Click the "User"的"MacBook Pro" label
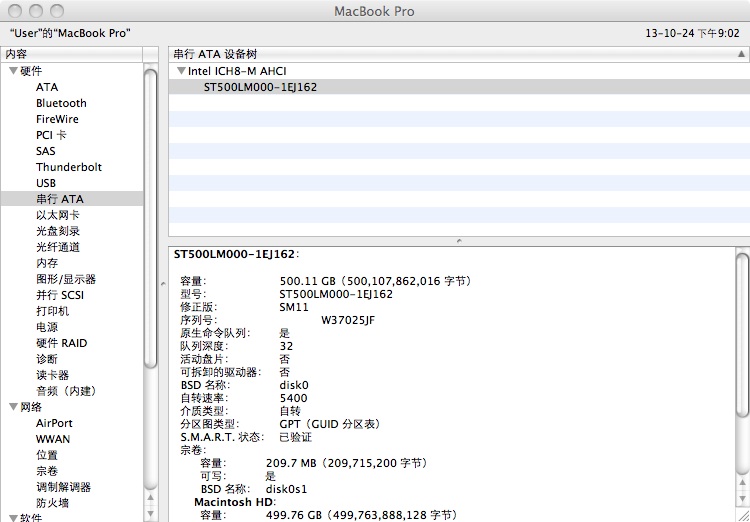Viewport: 750px width, 522px height. (x=70, y=33)
